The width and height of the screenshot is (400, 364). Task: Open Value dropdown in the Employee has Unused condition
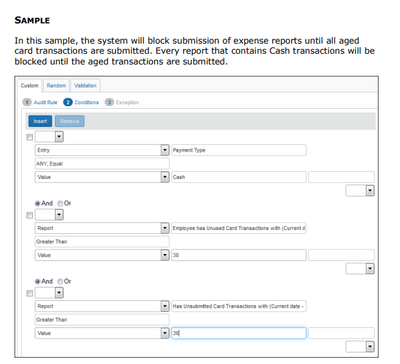click(102, 255)
